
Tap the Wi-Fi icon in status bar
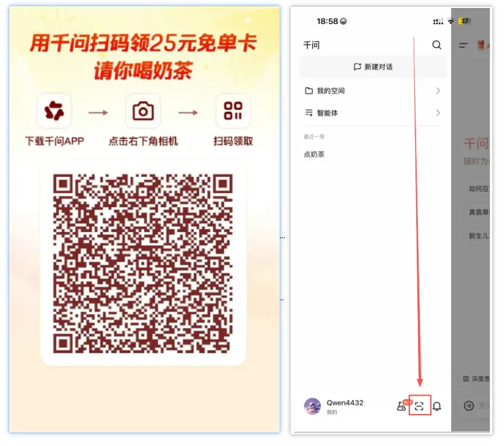point(451,22)
